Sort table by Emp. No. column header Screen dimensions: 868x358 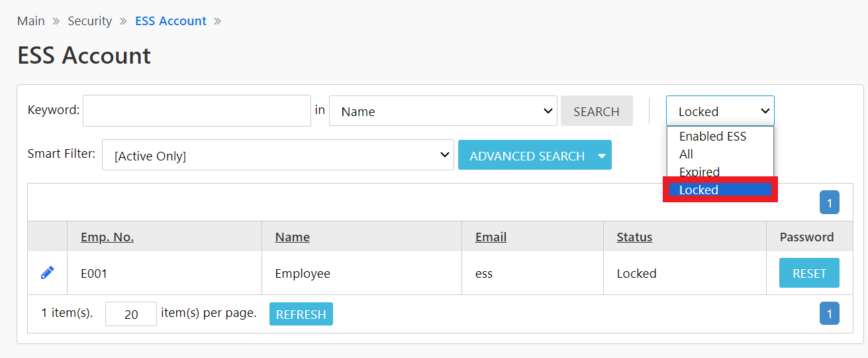(107, 237)
